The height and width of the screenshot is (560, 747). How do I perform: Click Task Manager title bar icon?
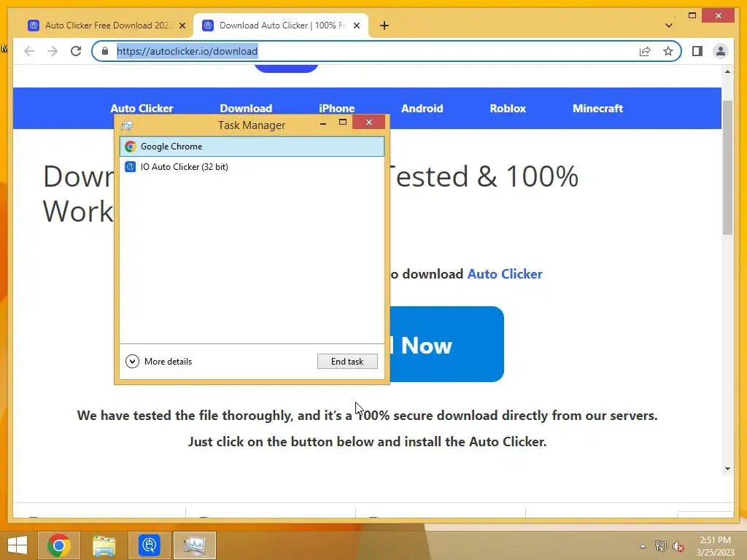[127, 125]
